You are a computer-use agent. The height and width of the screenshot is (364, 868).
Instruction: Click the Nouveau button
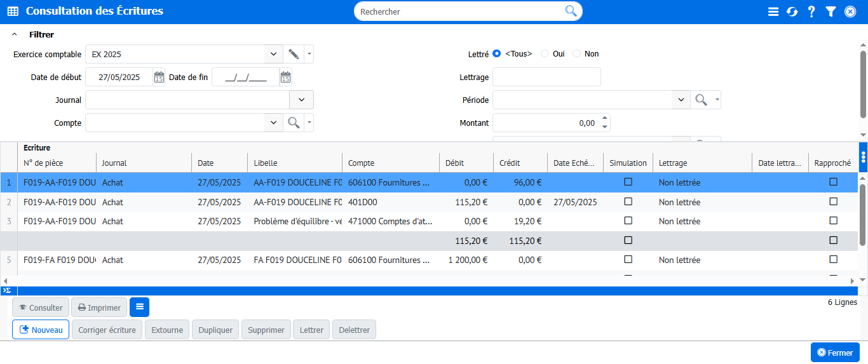41,330
